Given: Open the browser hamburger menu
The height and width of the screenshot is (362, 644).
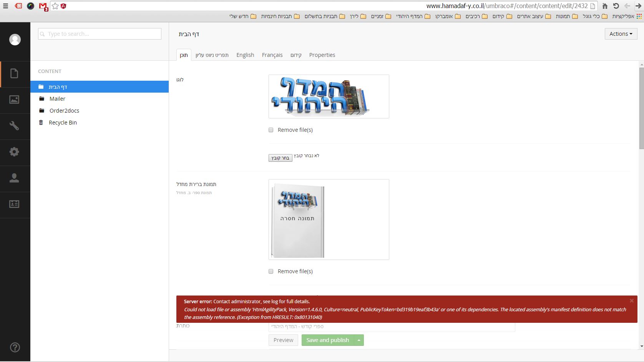Looking at the screenshot, I should click(x=5, y=6).
